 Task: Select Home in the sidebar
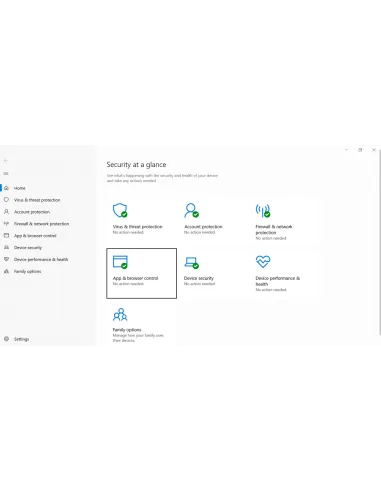pos(20,188)
